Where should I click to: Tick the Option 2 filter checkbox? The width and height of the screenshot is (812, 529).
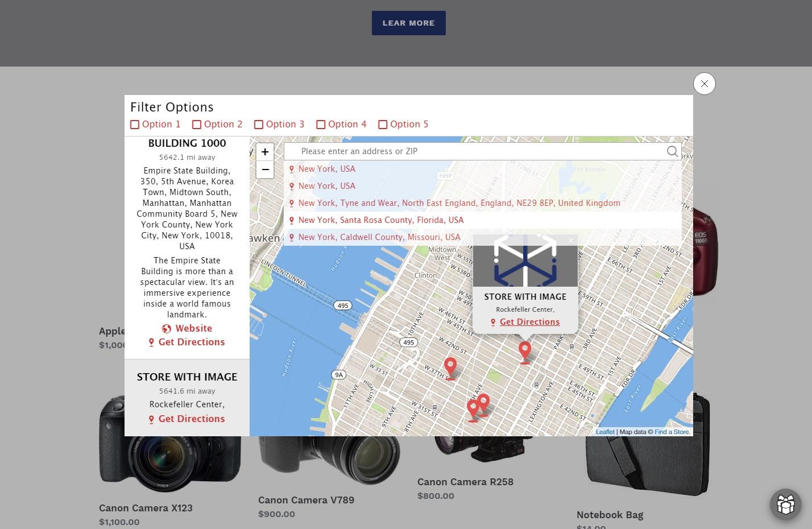(x=197, y=125)
